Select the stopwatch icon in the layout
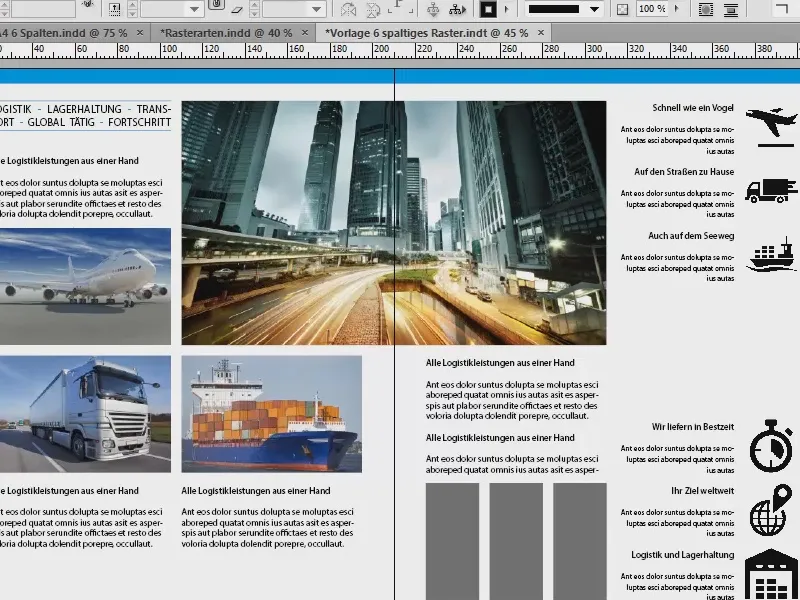Screen dimensions: 800x600 (x=771, y=446)
